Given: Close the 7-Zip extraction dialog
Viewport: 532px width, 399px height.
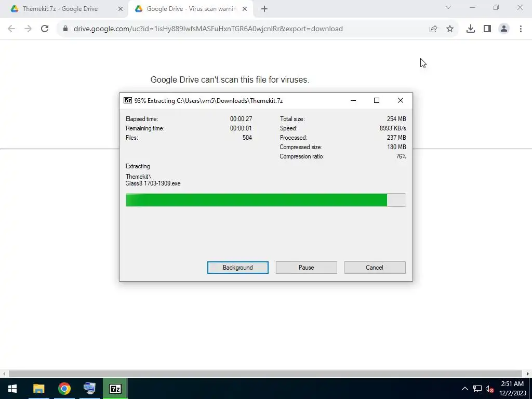Looking at the screenshot, I should pos(401,100).
